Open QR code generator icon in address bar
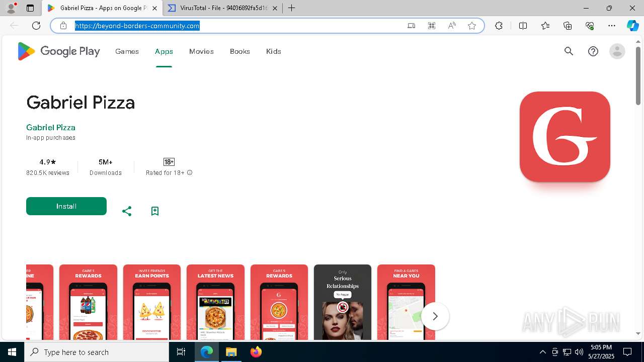The image size is (644, 362). [432, 26]
